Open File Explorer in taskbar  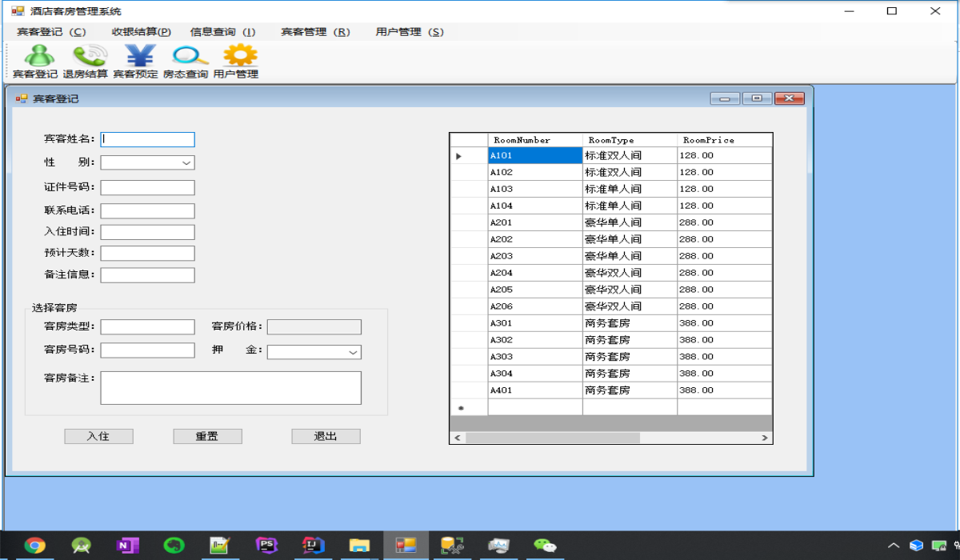click(x=360, y=546)
